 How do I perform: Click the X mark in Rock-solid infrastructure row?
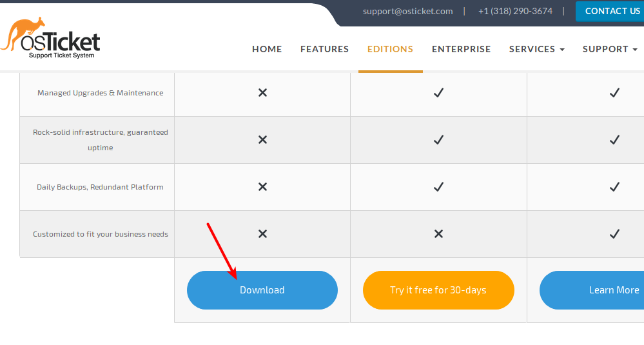[262, 140]
